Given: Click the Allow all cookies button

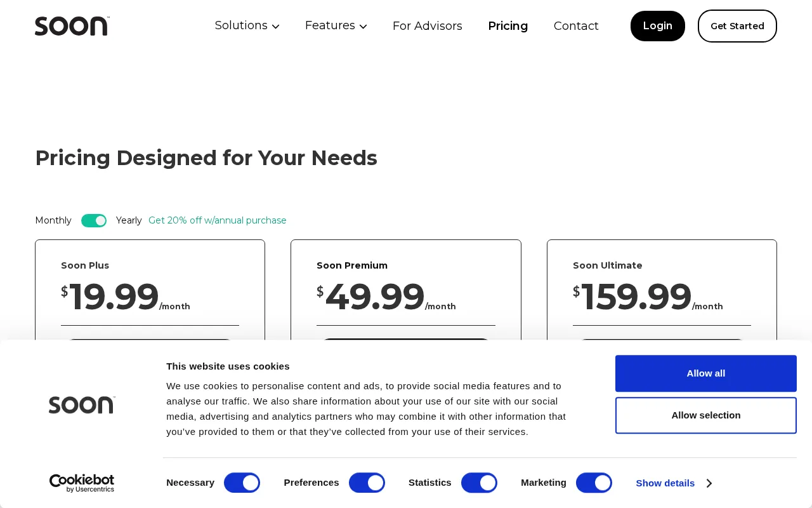Looking at the screenshot, I should (706, 373).
